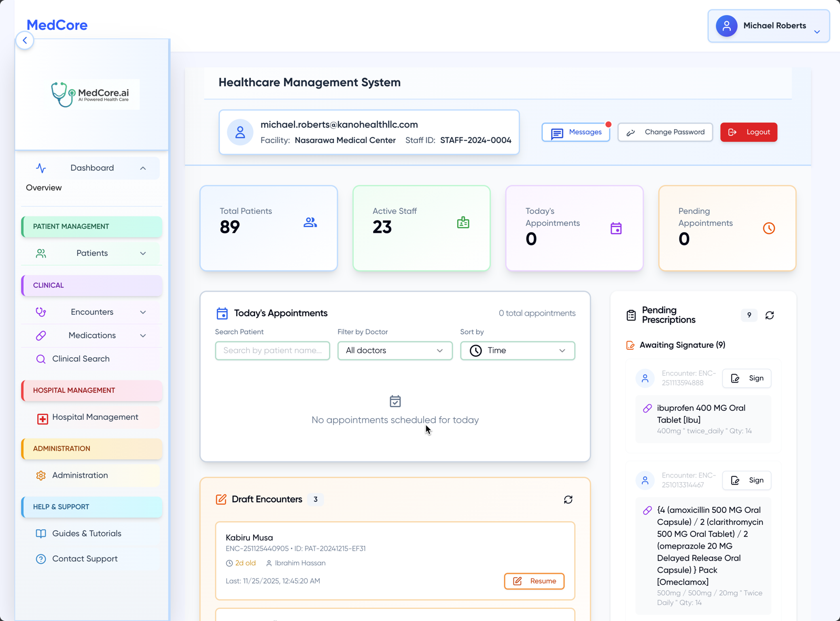
Task: Click the refresh icon on Pending Prescriptions
Action: tap(770, 315)
